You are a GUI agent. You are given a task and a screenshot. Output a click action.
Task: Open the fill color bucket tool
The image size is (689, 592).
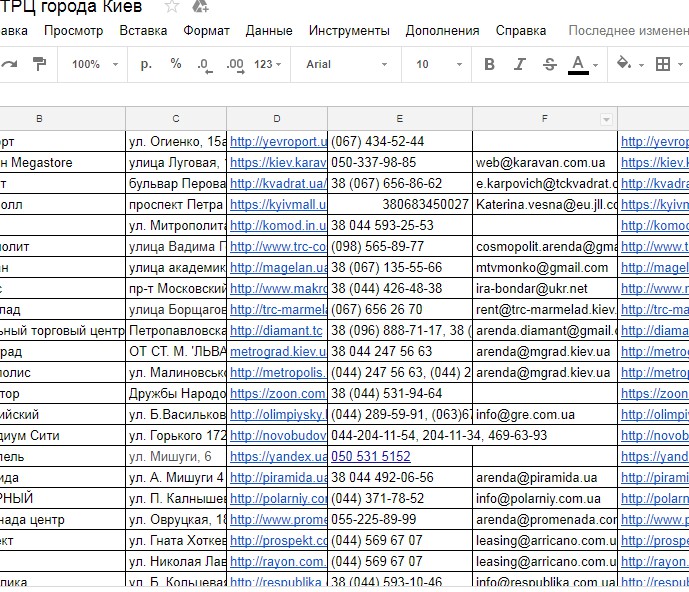click(x=624, y=64)
